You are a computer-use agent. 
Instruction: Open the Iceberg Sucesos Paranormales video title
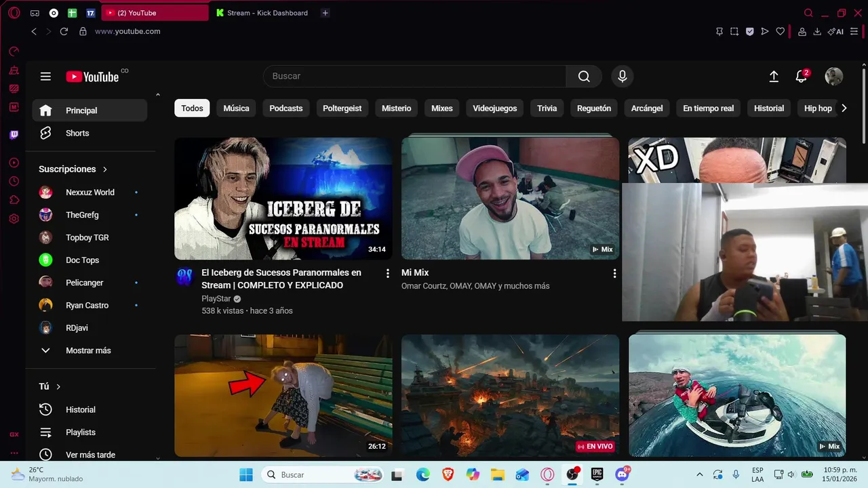pos(281,279)
